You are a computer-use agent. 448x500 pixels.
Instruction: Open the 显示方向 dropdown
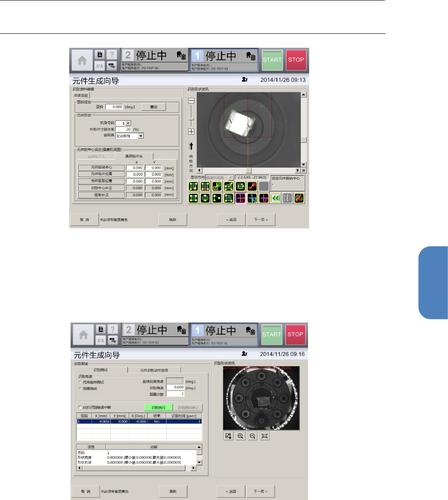pyautogui.click(x=231, y=177)
